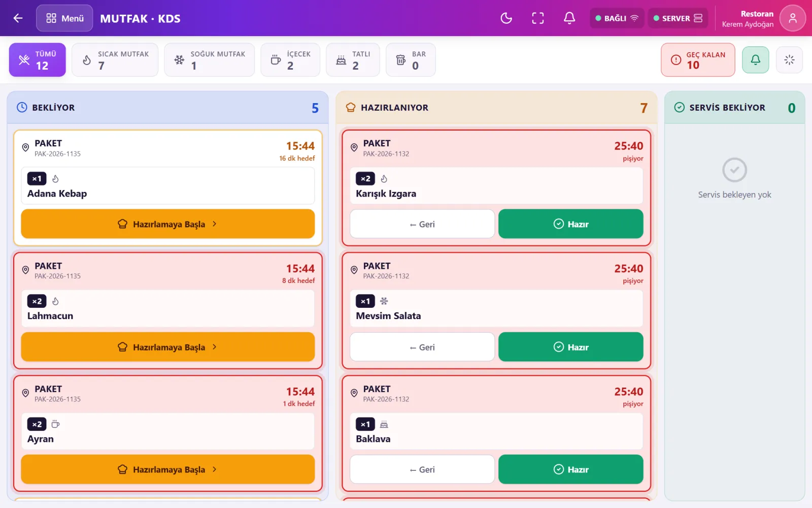Send Karışık Izgara back with Geri

tap(422, 224)
